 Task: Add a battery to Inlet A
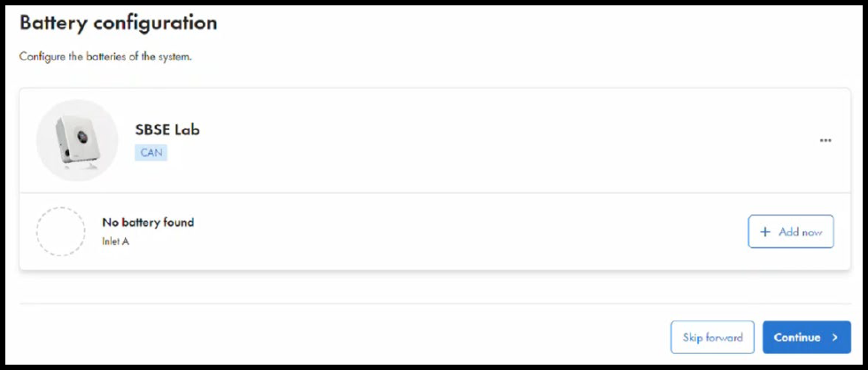tap(791, 232)
